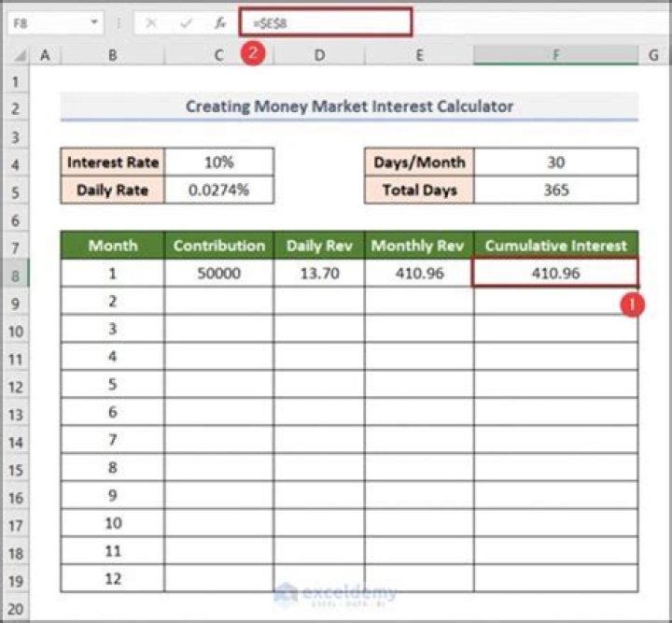Select row 1 header

16,81
